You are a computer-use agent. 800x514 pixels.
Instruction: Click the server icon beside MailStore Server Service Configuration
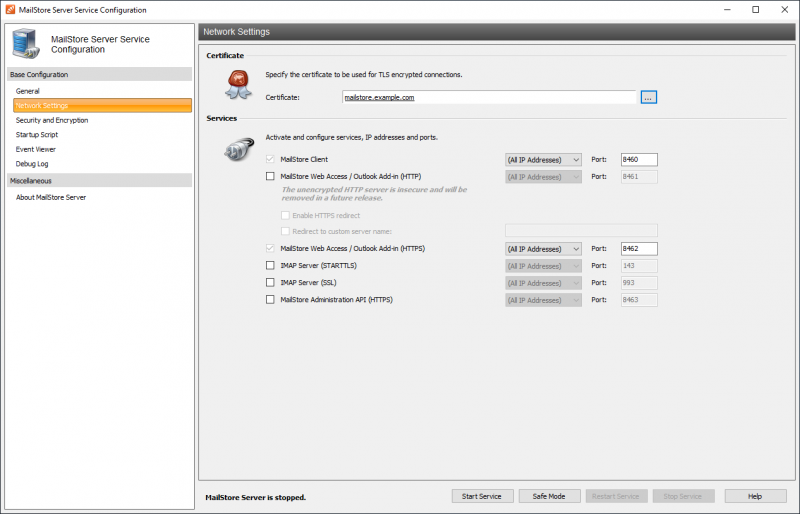[26, 44]
